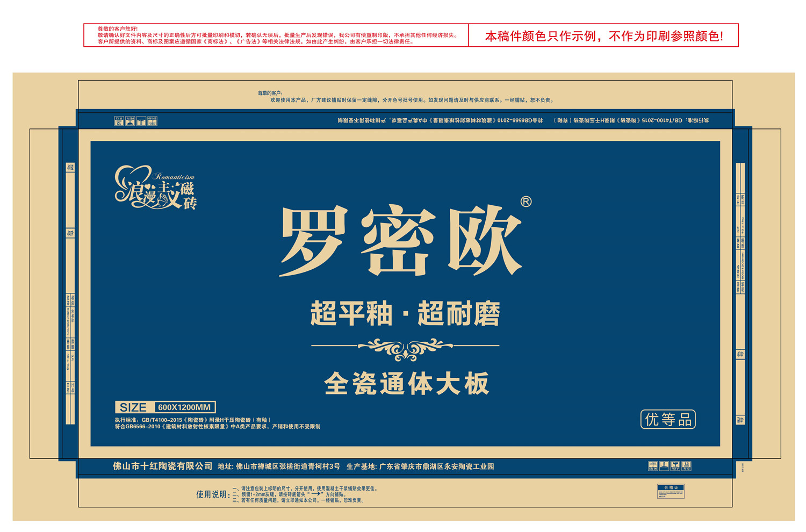
Task: Click the 执行标准 GB/T4100-2015 line on front panel
Action: point(192,420)
